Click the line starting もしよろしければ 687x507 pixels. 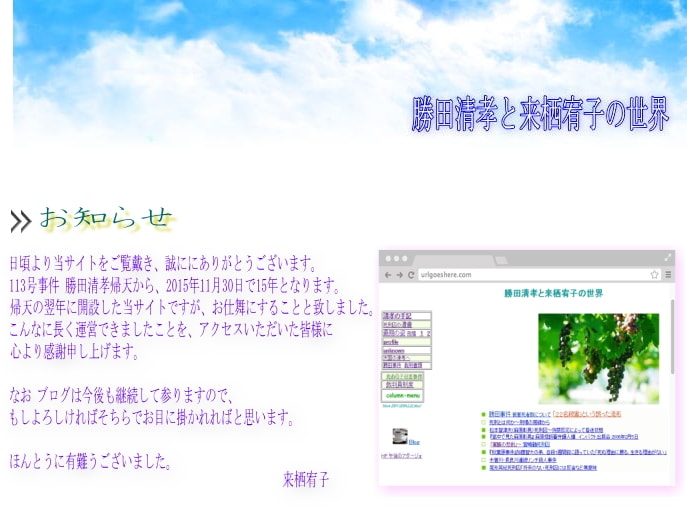pos(152,418)
